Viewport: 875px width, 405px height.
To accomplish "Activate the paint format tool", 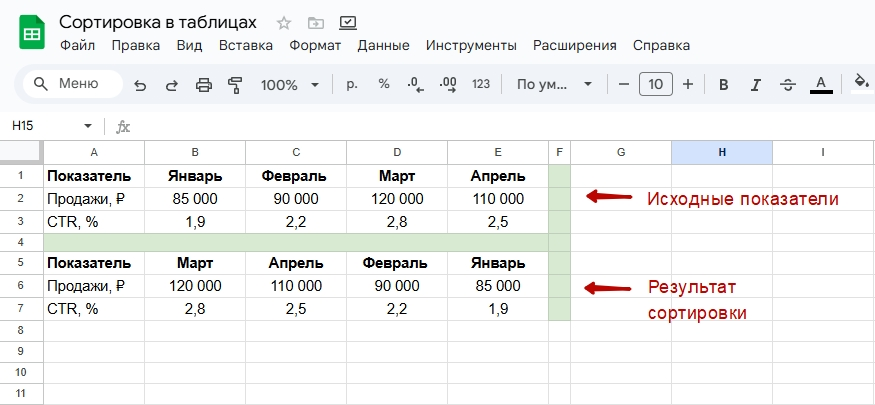I will [x=235, y=85].
